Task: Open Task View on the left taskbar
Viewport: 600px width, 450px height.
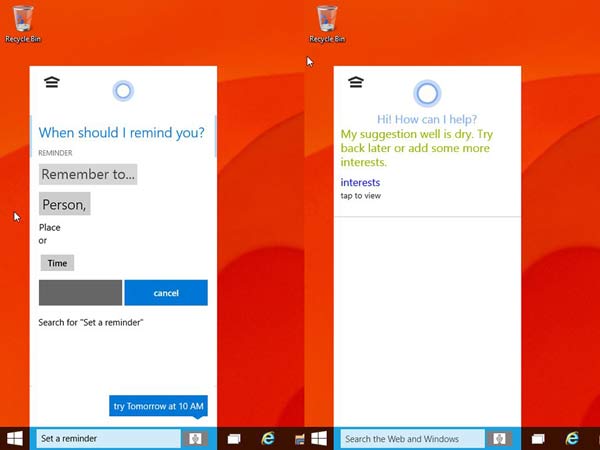Action: pos(234,439)
